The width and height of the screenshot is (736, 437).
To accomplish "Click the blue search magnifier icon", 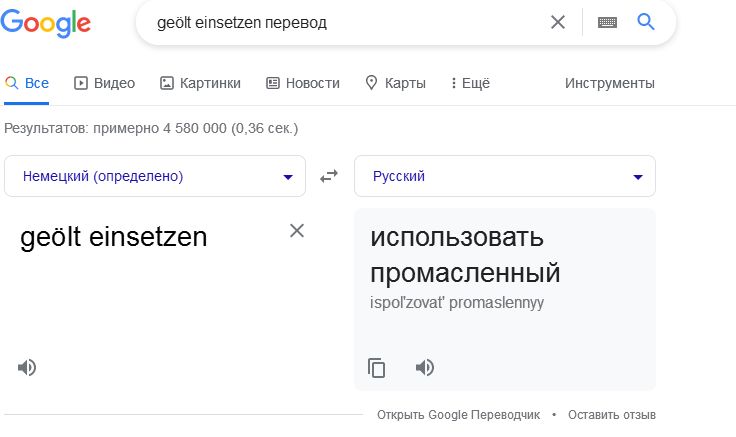I will tap(645, 22).
